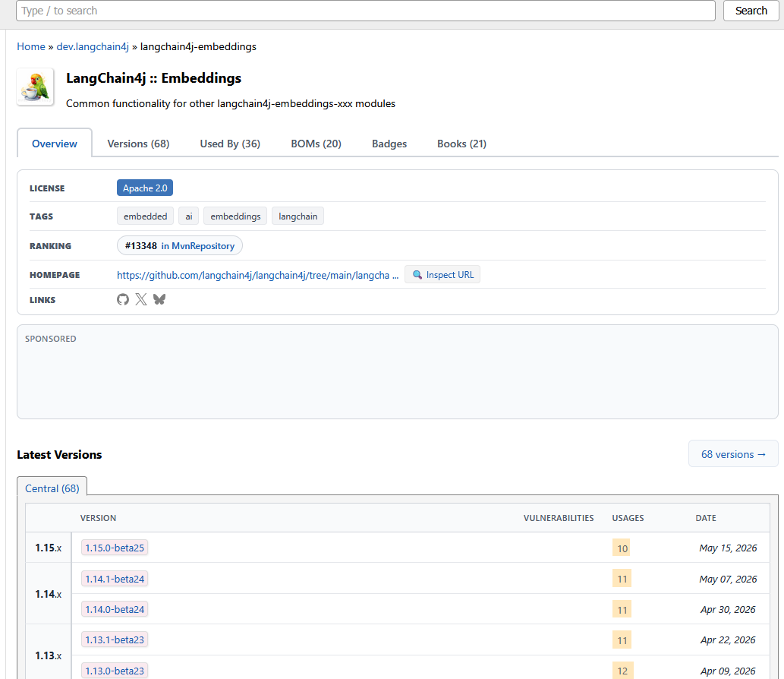784x679 pixels.
Task: Open the Badges tab
Action: (389, 144)
